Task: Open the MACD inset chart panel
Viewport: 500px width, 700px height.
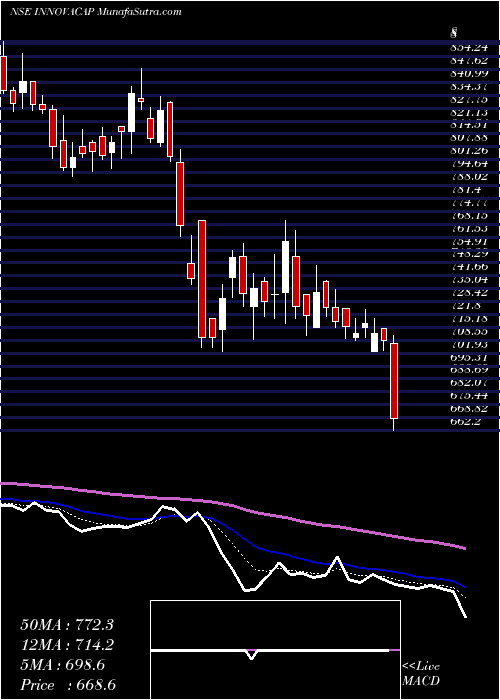Action: click(x=275, y=650)
